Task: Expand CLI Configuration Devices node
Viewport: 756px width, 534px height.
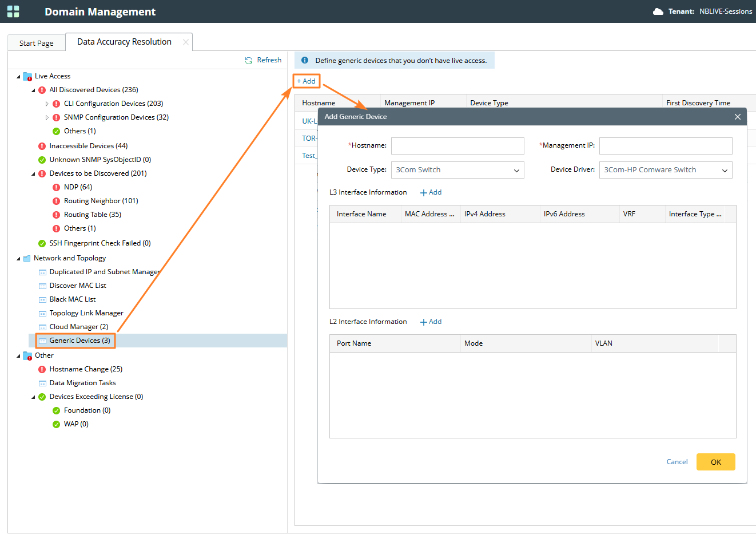Action: click(x=47, y=104)
